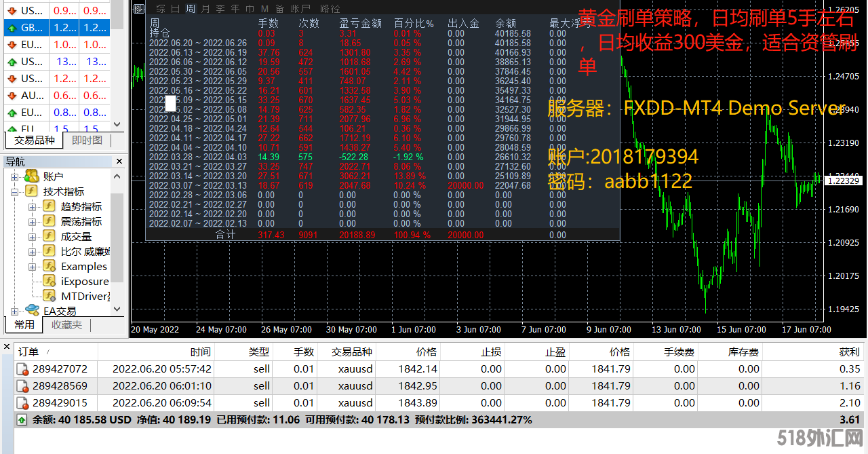The height and width of the screenshot is (454, 868).
Task: Click the arrow icon on EU... 0.8... row
Action: (x=12, y=113)
